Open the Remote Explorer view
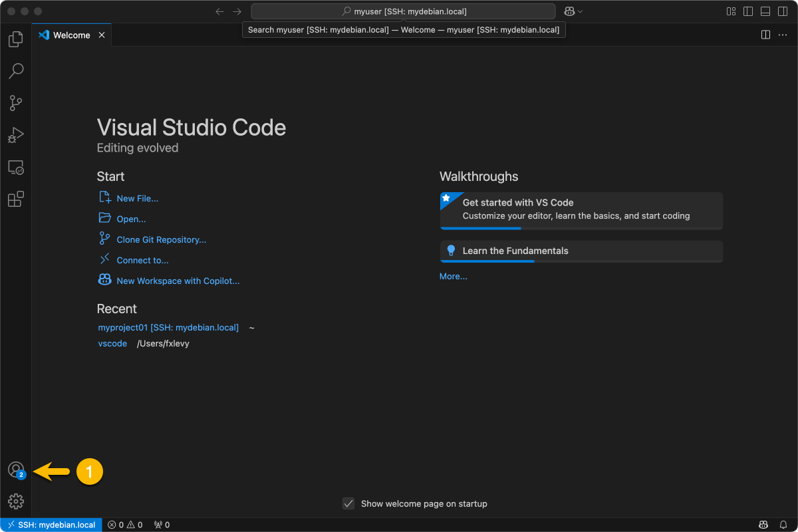 [15, 168]
